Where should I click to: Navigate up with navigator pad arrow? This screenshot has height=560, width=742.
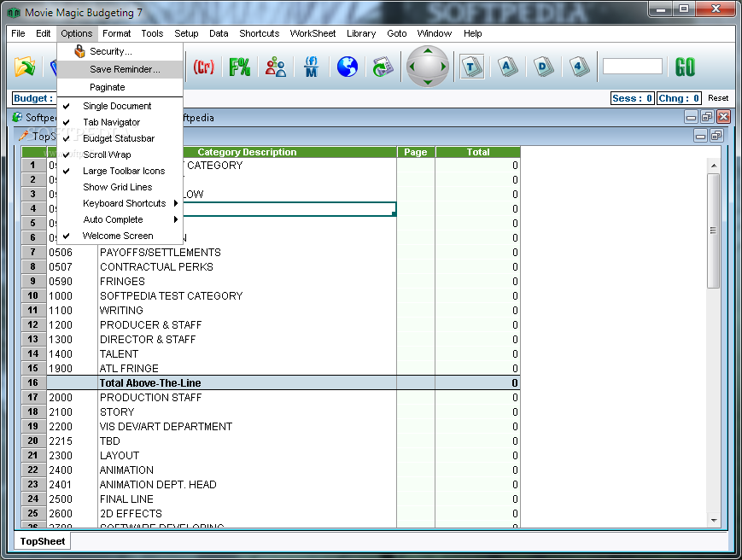[x=428, y=50]
